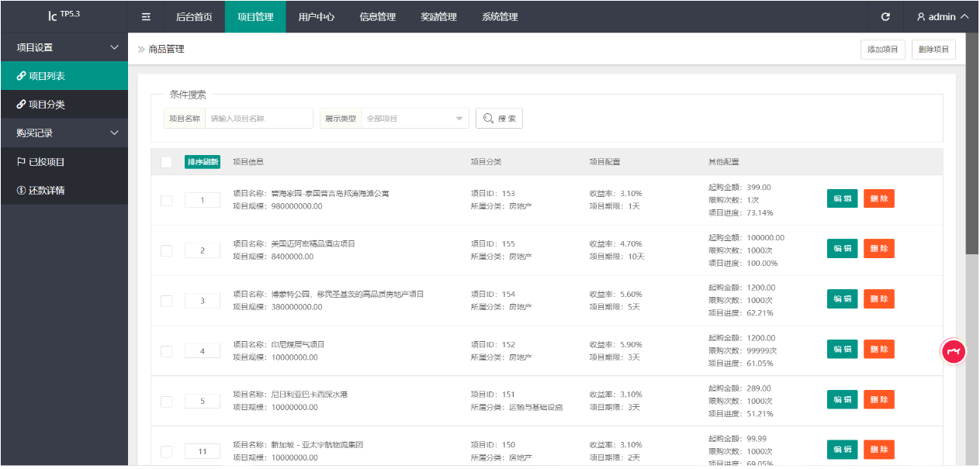
Task: Click the 项目名称 search input field
Action: pos(258,119)
